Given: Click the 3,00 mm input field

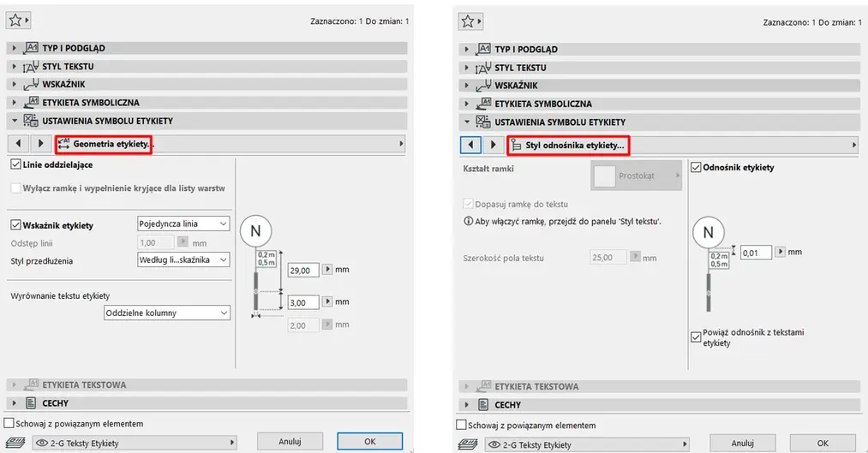Looking at the screenshot, I should 303,302.
